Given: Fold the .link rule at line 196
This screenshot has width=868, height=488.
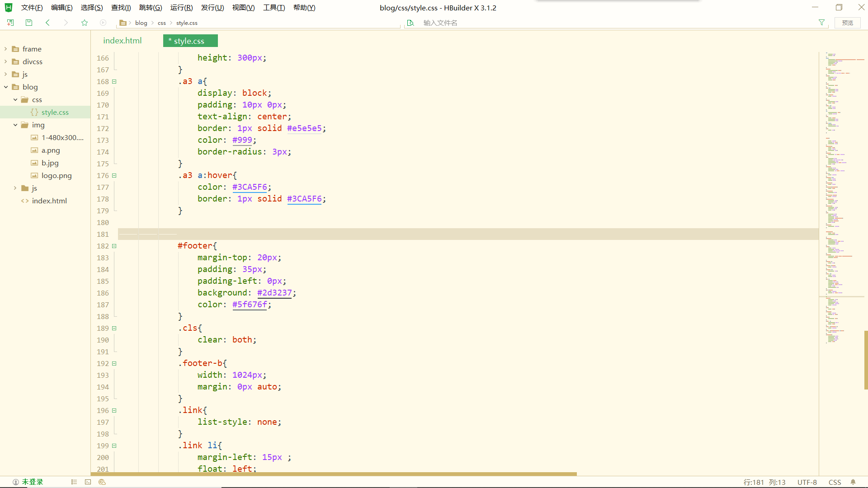Looking at the screenshot, I should coord(114,411).
